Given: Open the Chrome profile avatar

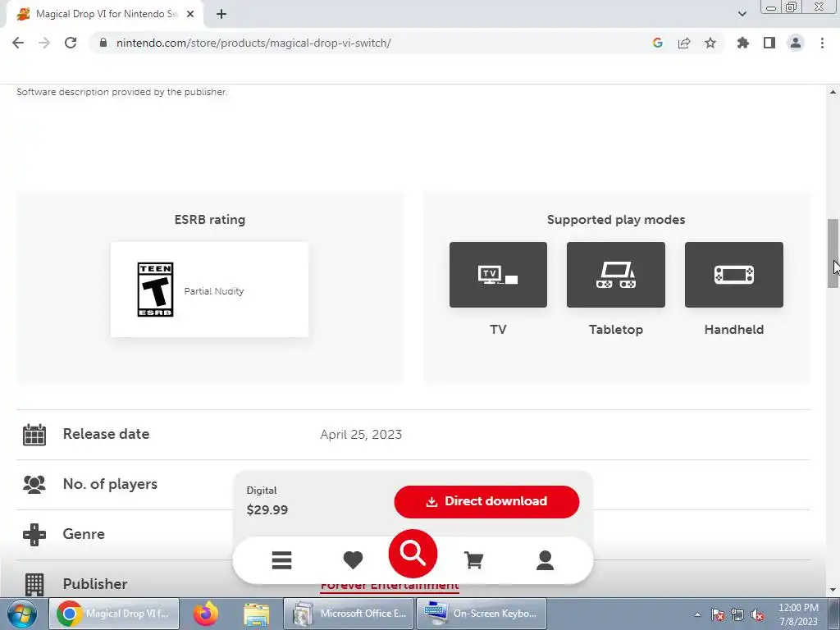Looking at the screenshot, I should pos(796,43).
